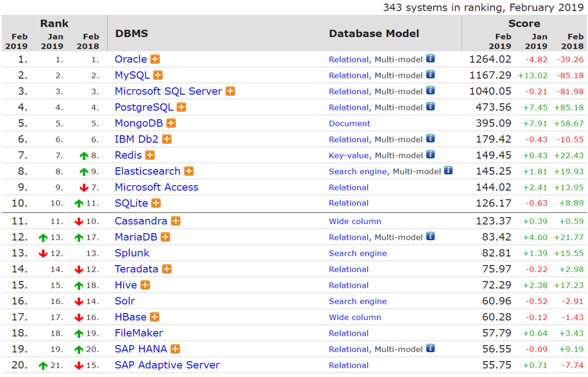588x377 pixels.
Task: Click the info icon in MariaDB row
Action: click(430, 236)
